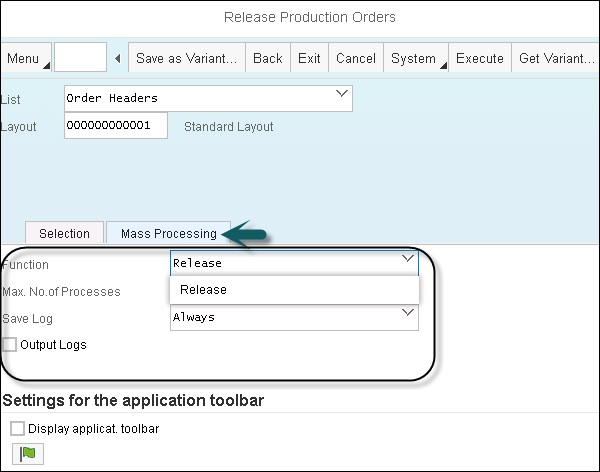
Task: Open the Menu button
Action: (x=26, y=58)
